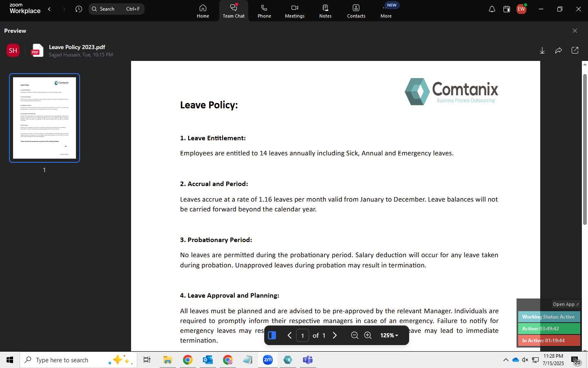588x368 pixels.
Task: Click the muted volume tray icon
Action: tap(525, 360)
